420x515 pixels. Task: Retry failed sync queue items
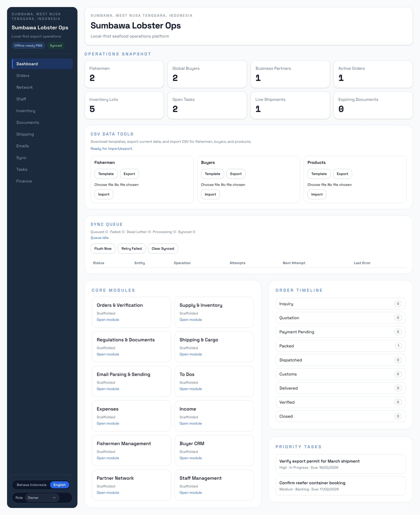pyautogui.click(x=131, y=248)
